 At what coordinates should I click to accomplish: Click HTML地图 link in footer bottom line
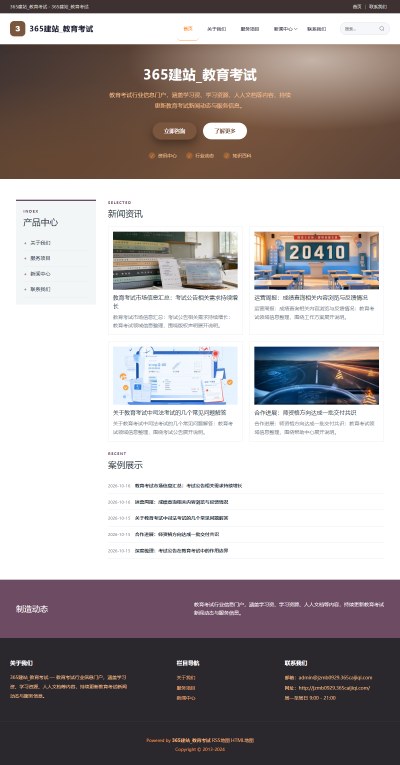tap(242, 740)
